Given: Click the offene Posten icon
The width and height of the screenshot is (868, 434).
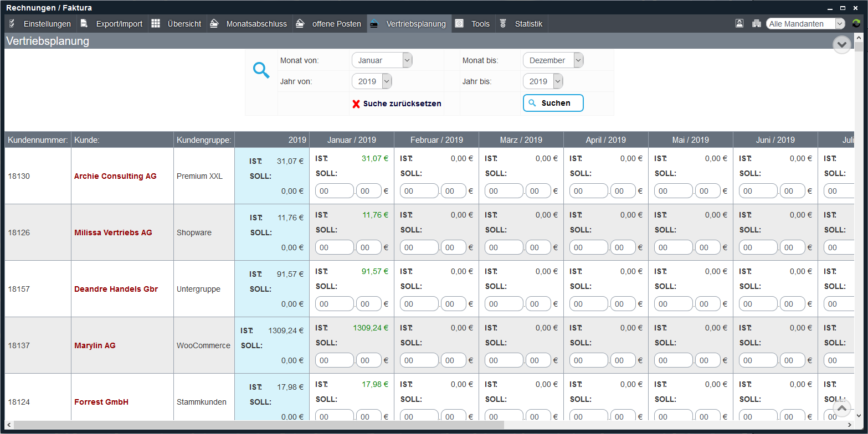Looking at the screenshot, I should 300,24.
